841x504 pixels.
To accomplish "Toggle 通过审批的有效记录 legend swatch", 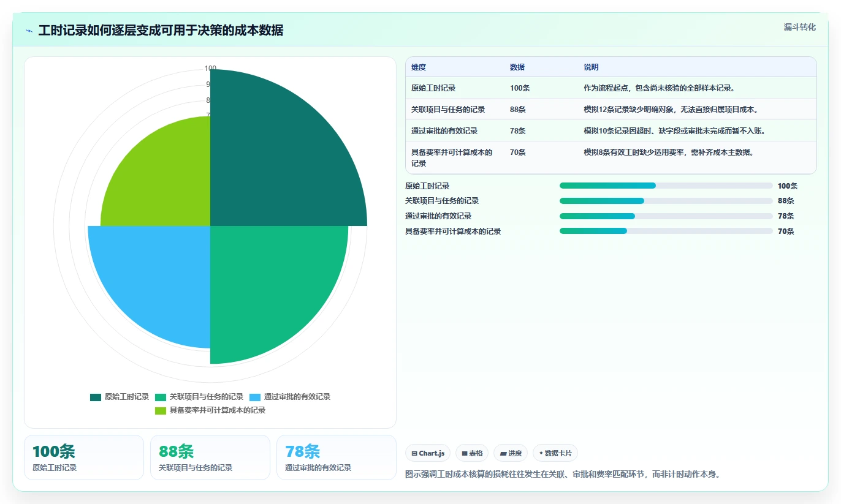I will [x=255, y=397].
